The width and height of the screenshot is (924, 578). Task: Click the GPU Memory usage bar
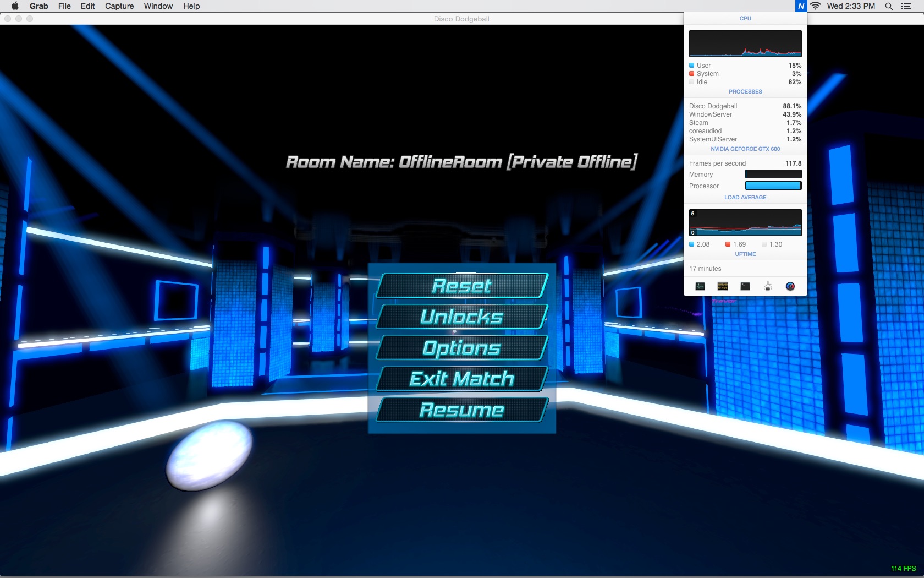773,175
